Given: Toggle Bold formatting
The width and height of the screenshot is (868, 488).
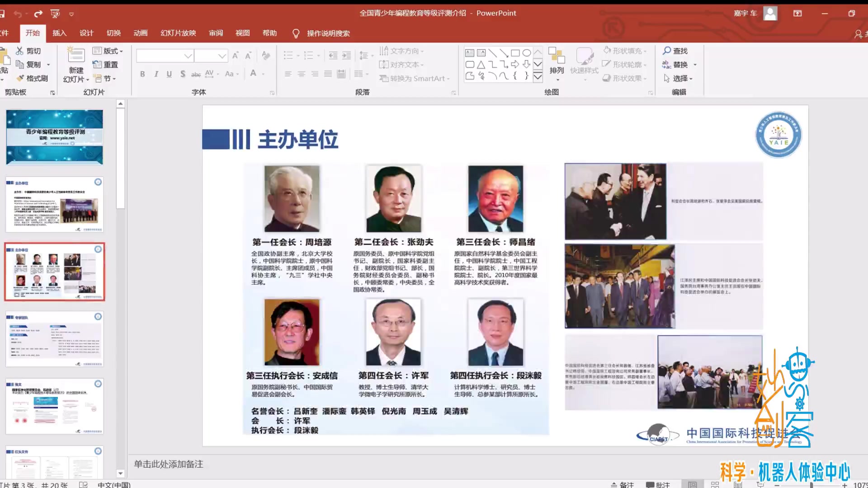Looking at the screenshot, I should [142, 74].
